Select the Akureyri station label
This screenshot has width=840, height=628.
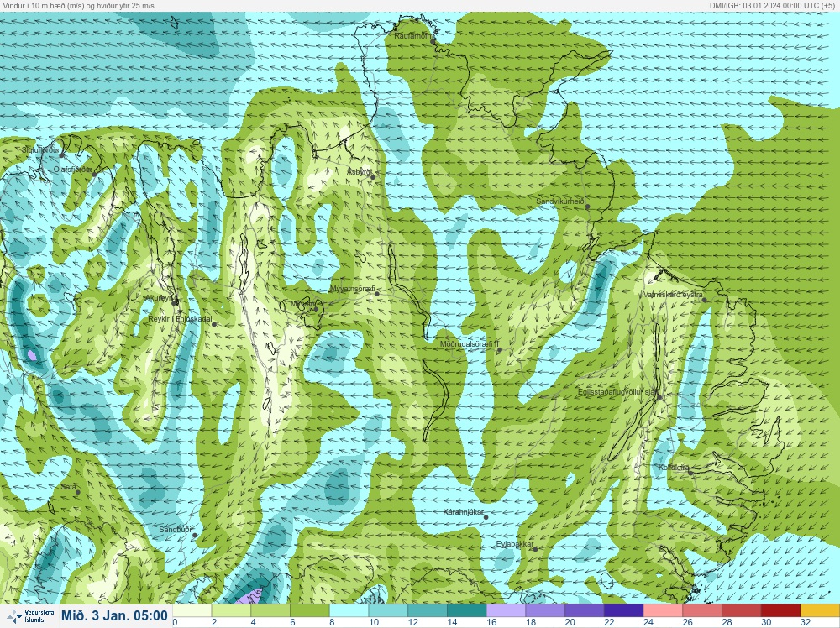coord(160,298)
